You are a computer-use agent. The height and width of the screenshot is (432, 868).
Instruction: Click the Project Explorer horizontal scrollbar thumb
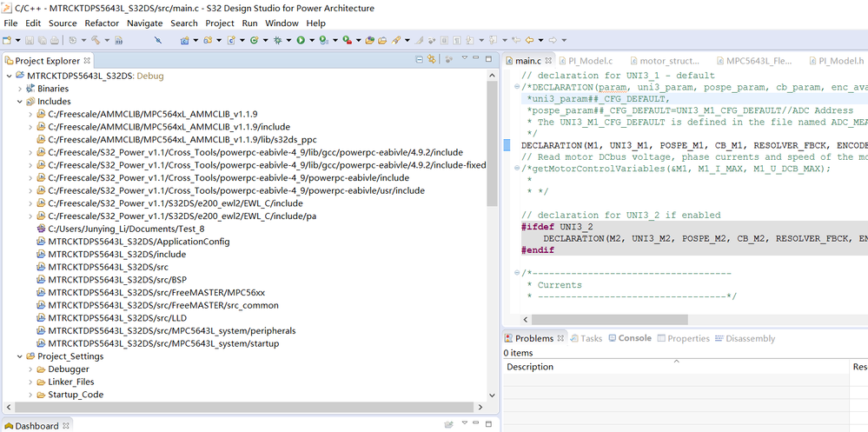[x=245, y=407]
